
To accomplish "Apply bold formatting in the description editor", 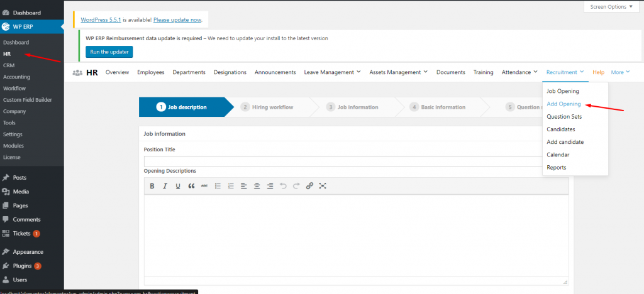I will (x=152, y=186).
